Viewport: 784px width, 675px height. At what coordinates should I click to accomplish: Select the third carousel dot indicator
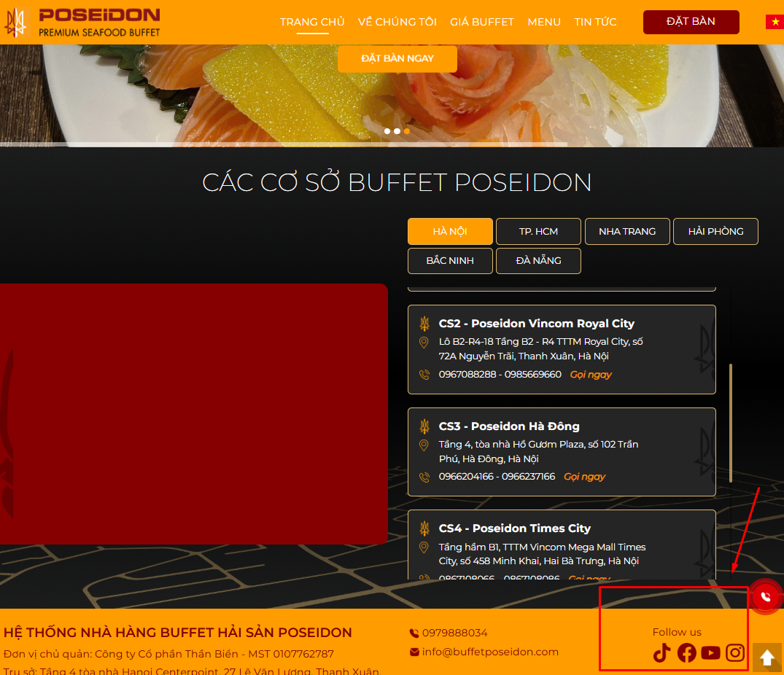pyautogui.click(x=407, y=131)
